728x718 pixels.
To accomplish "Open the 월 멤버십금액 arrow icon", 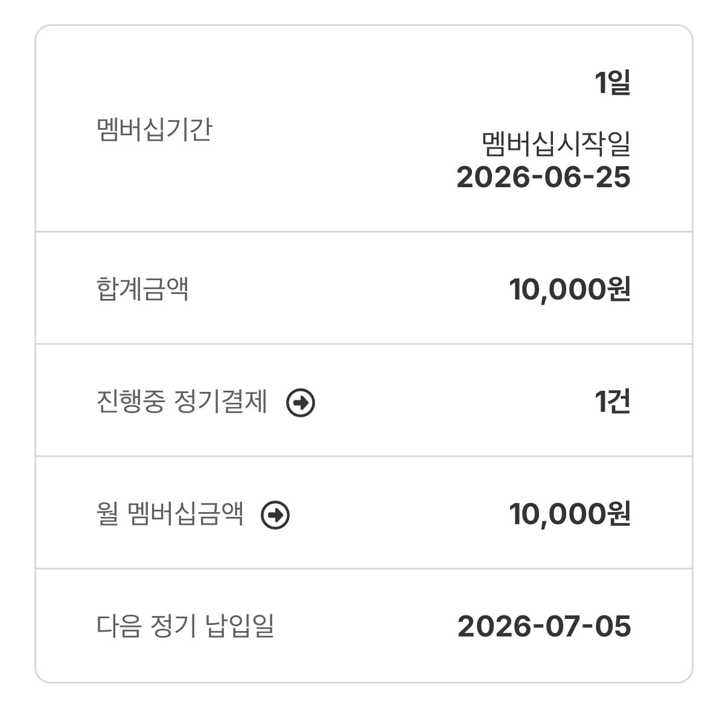I will pos(275,515).
